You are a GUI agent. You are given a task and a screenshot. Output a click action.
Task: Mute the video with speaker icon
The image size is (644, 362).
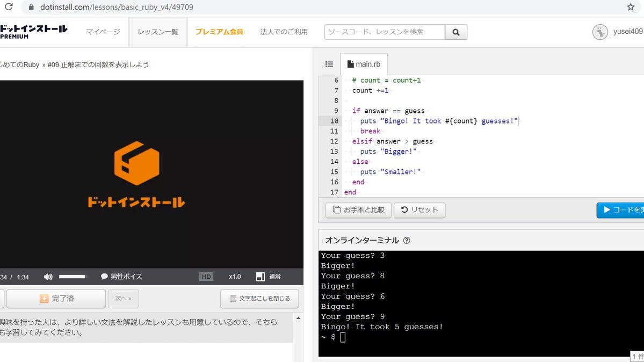pos(48,277)
